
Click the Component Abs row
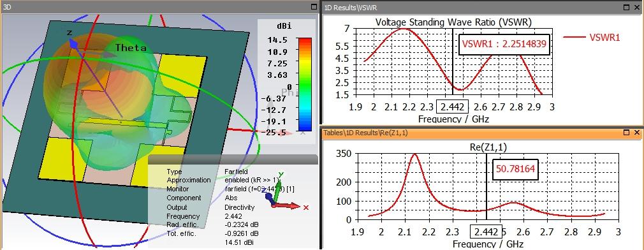point(201,198)
